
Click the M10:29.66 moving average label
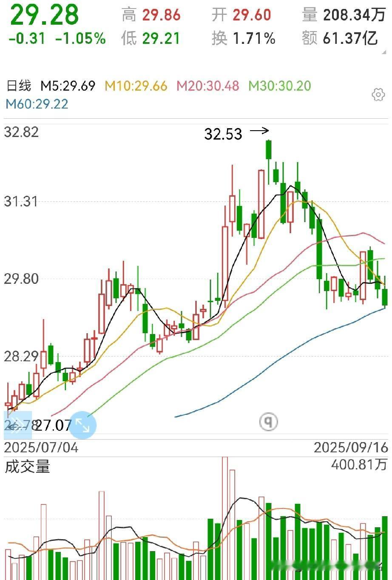136,86
